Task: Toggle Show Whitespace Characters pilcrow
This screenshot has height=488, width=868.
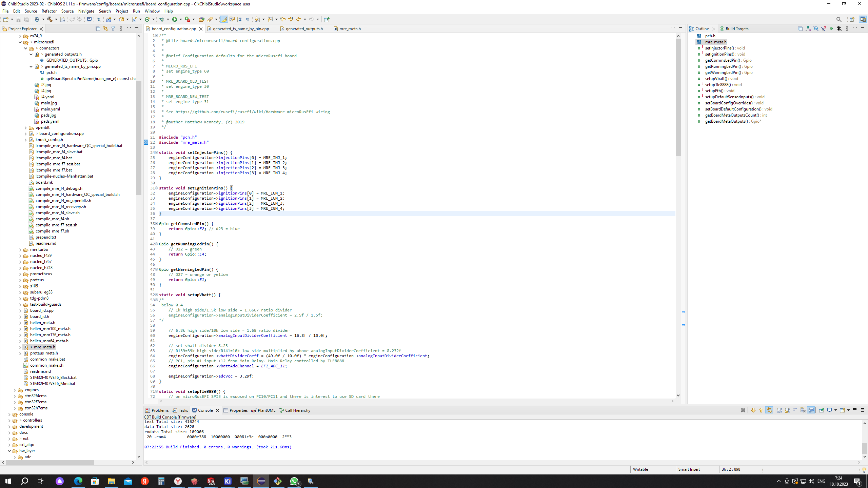Action: tap(247, 19)
